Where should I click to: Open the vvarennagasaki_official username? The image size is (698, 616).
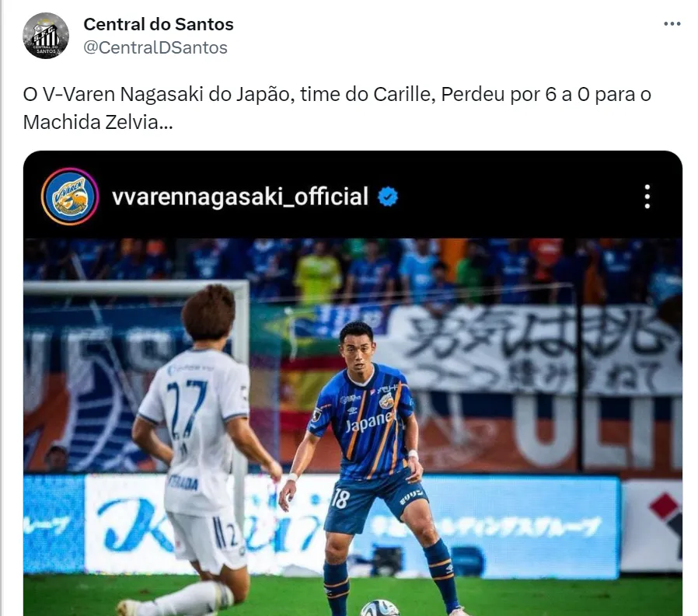(x=240, y=197)
